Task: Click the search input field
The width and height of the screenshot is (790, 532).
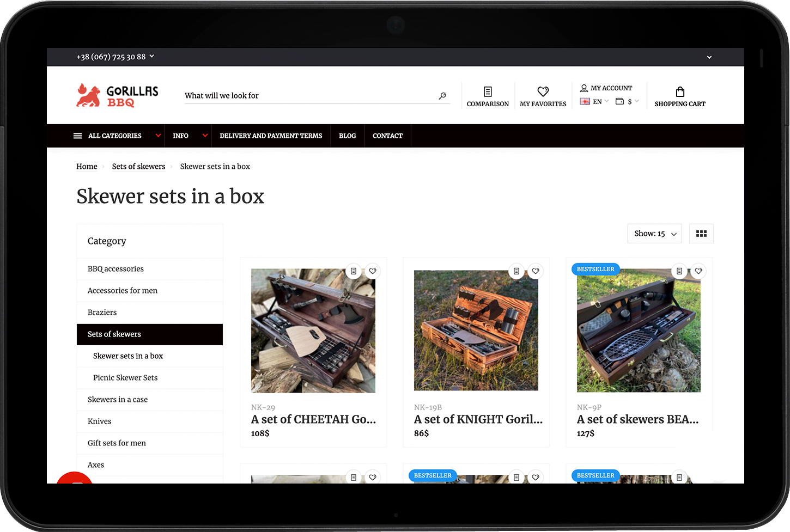Action: click(308, 96)
